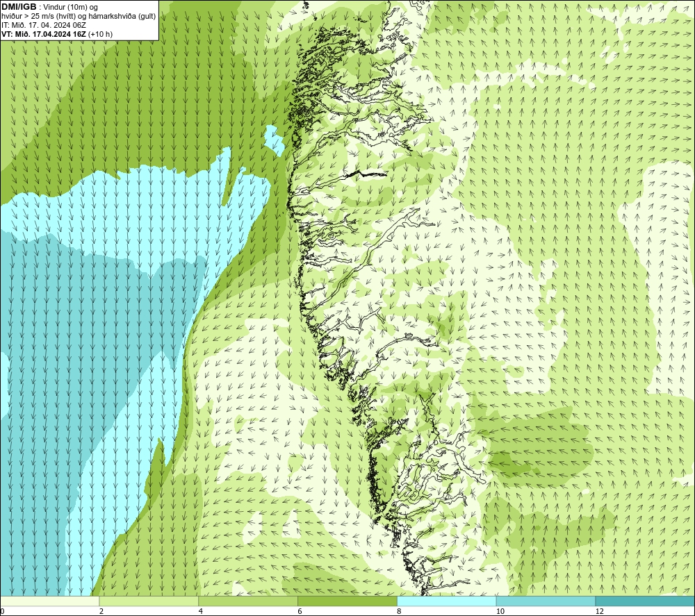Click the 10–12 m/s teal legend swatch
This screenshot has height=616, width=695.
click(x=546, y=601)
